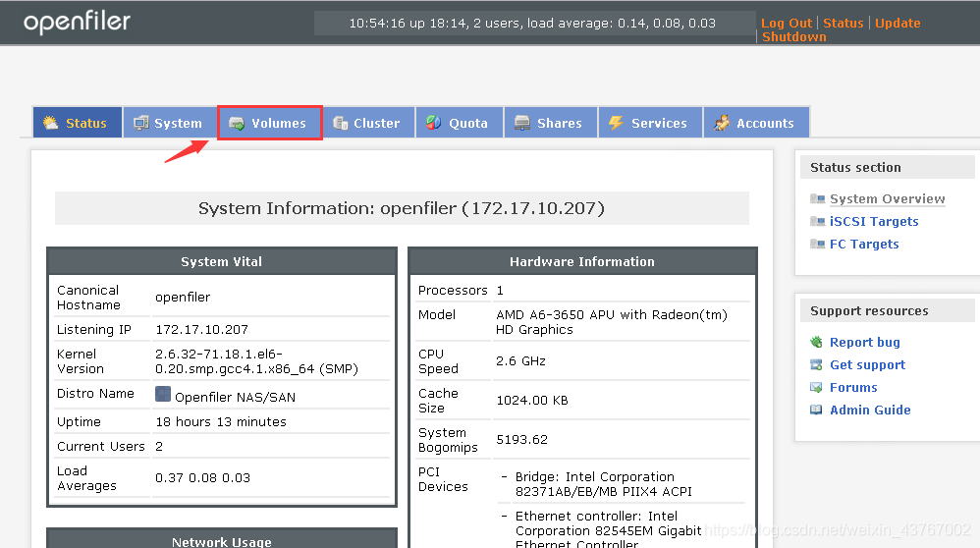Click the icon beside System Overview
The height and width of the screenshot is (548, 980).
click(818, 198)
